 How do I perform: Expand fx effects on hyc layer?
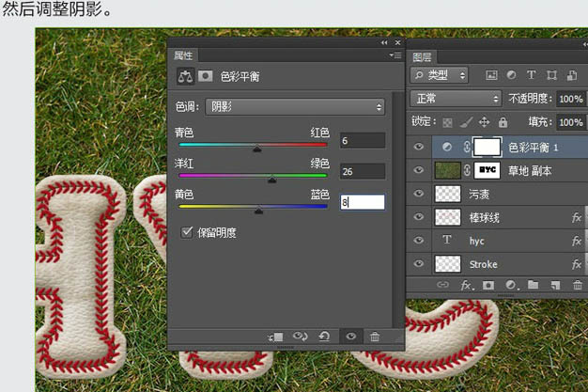coord(577,241)
